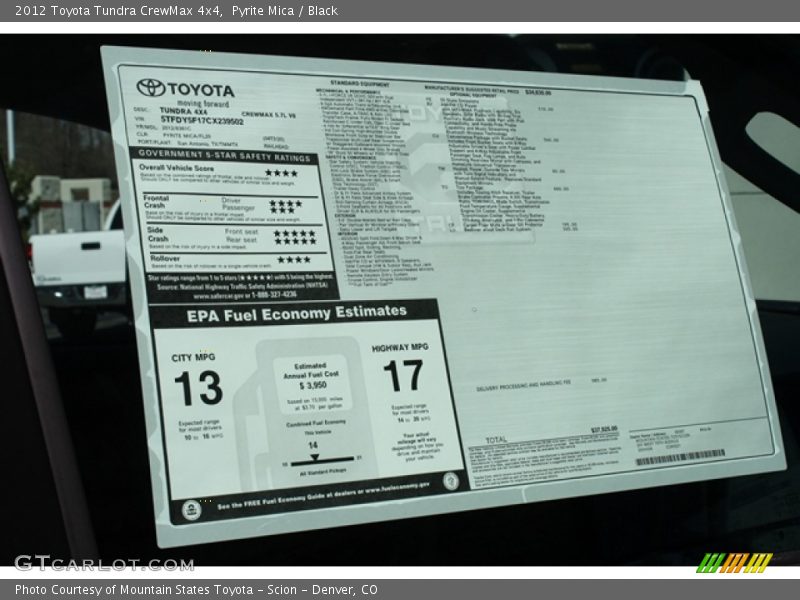This screenshot has height=600, width=800.
Task: Click the 'Side Crash' label
Action: pyautogui.click(x=158, y=234)
